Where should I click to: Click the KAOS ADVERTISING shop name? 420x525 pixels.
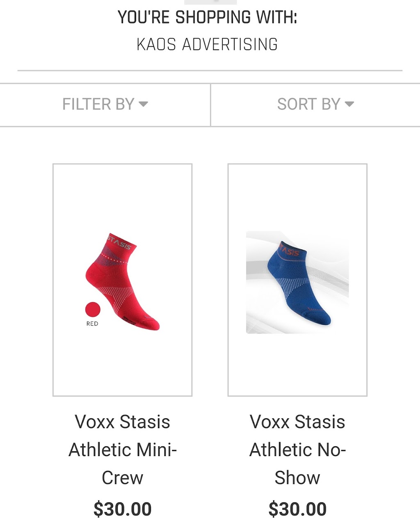point(207,44)
